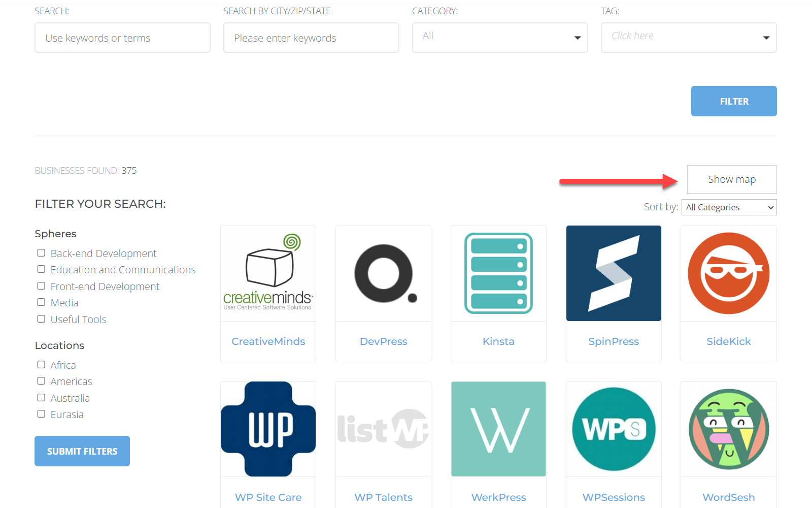
Task: Open the WerkPress listing link
Action: (498, 497)
